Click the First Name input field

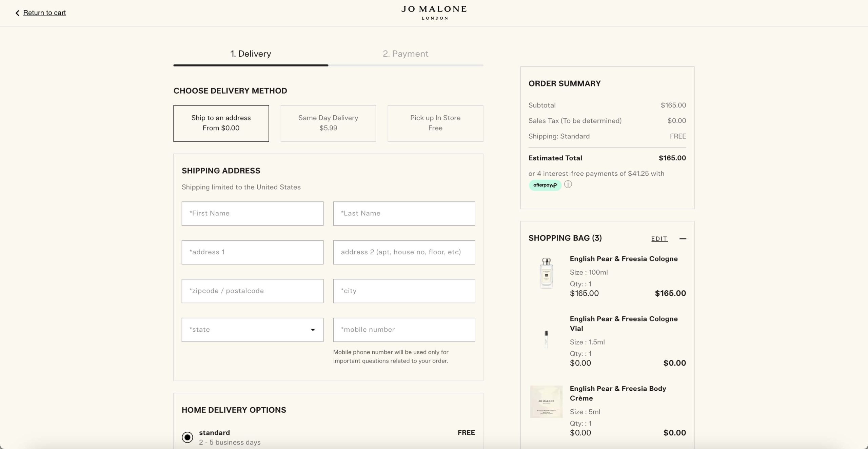(x=252, y=213)
